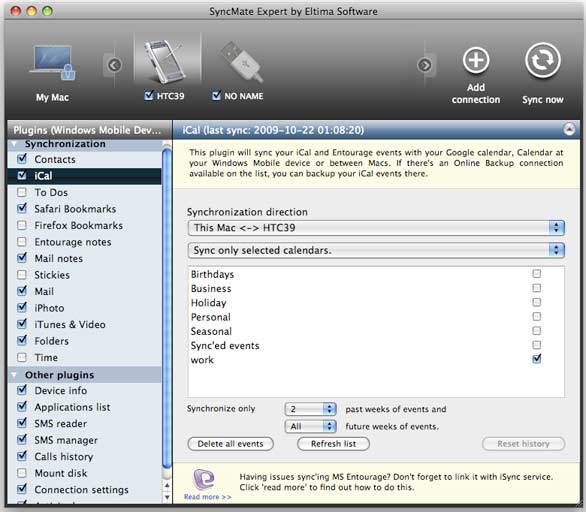Uncheck the NO NAME device checkbox
586x512 pixels.
coord(216,96)
